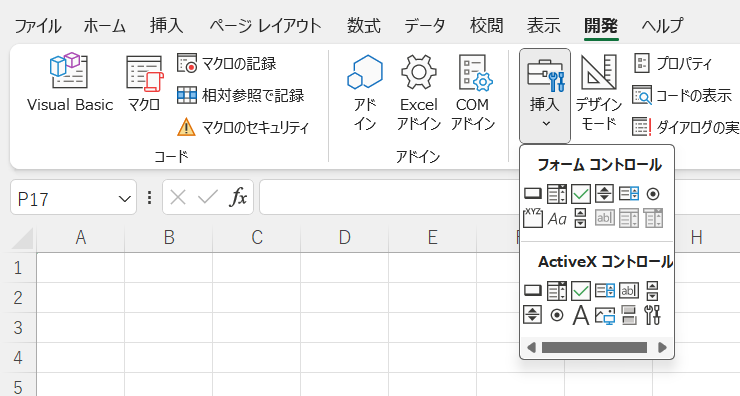Expand the Name Box dropdown arrow
740x396 pixels.
click(124, 199)
